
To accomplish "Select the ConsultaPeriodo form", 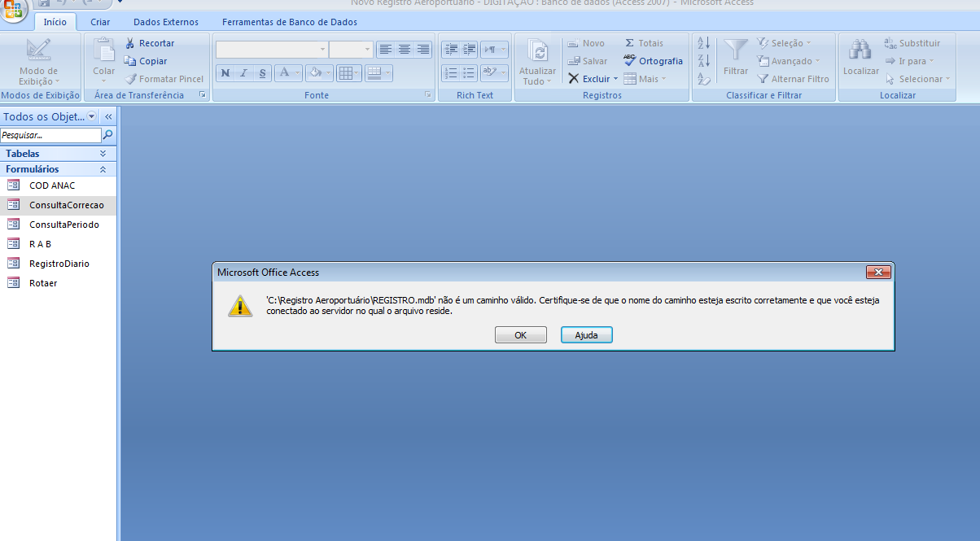I will click(59, 225).
